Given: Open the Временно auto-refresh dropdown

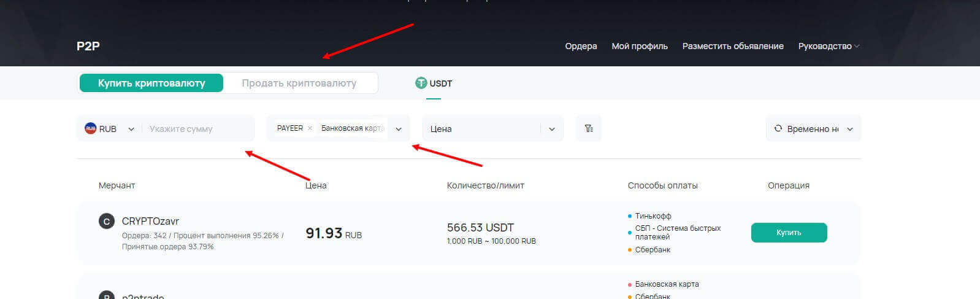Looking at the screenshot, I should [849, 129].
